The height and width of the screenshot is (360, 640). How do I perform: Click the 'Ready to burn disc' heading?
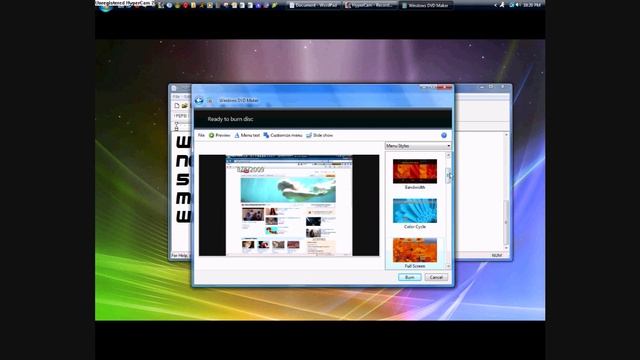[230, 119]
